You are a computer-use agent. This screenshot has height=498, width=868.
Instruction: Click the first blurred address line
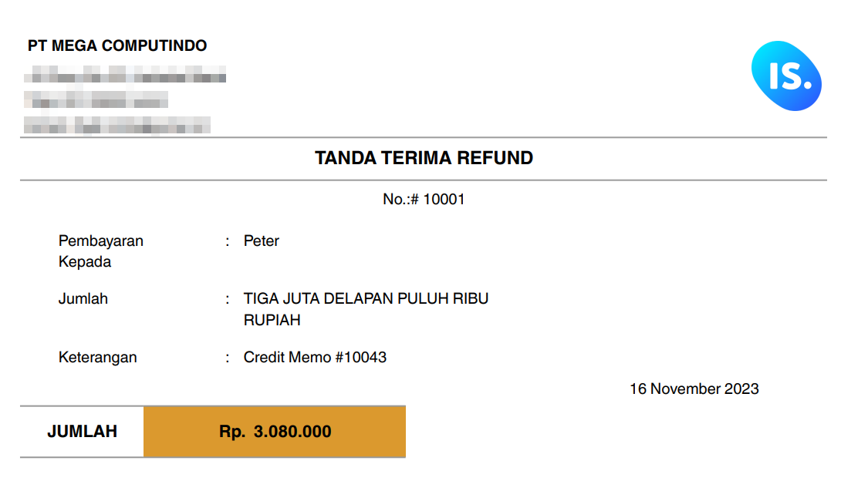[x=125, y=74]
